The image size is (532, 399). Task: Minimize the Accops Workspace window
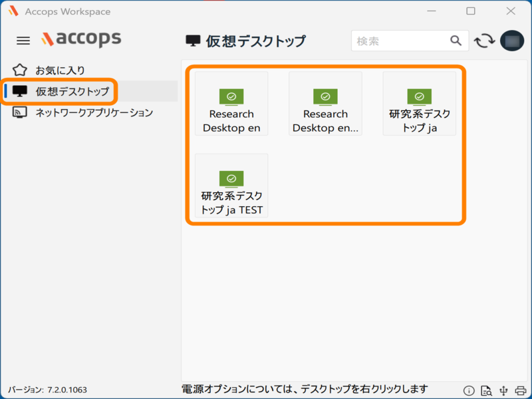(x=431, y=11)
